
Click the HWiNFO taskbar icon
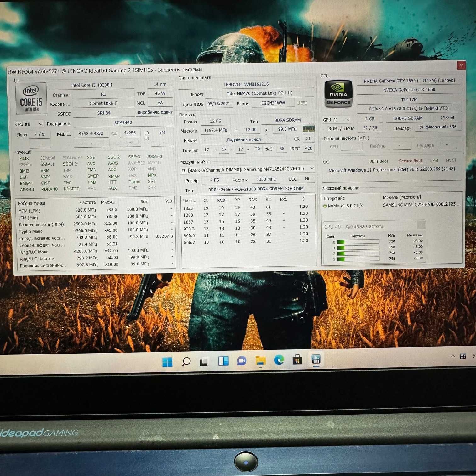tap(316, 359)
